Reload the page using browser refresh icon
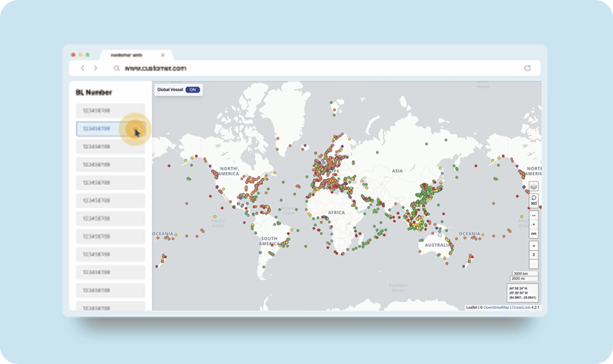The width and height of the screenshot is (613, 364). [527, 68]
